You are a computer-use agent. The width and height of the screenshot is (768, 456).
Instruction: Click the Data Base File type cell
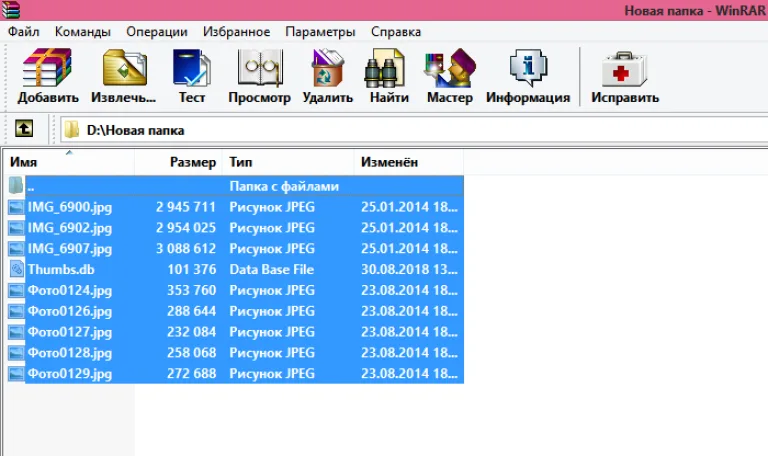(271, 269)
